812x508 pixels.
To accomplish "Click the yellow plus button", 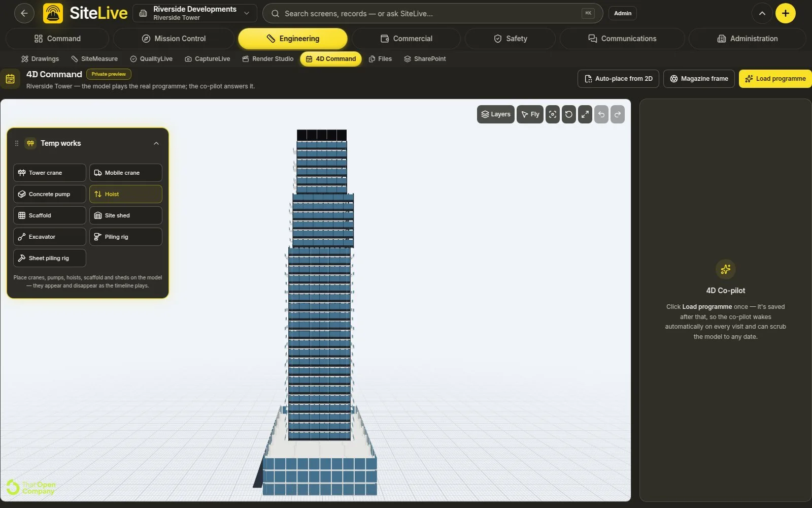I will (x=785, y=13).
